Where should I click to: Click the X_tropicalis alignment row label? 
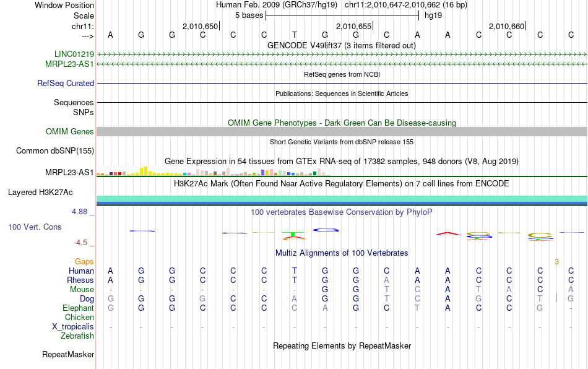[x=73, y=327]
